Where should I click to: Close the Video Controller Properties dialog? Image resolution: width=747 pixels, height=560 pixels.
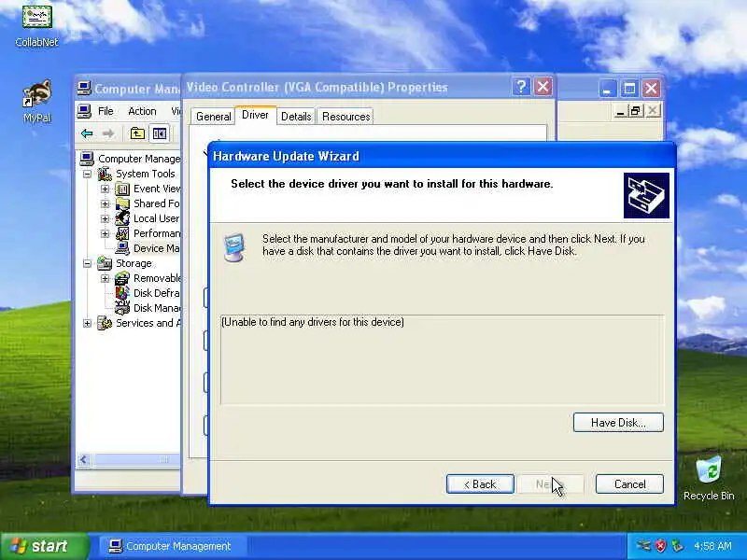click(543, 87)
